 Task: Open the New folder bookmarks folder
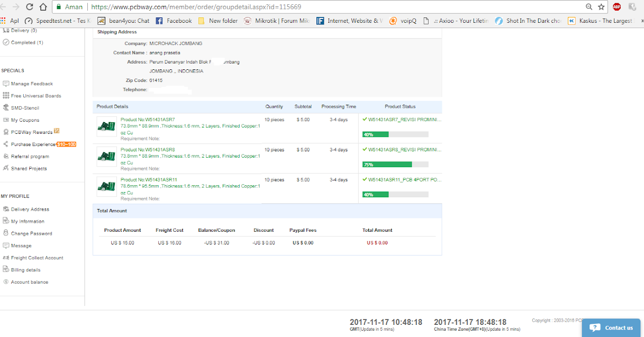pyautogui.click(x=218, y=21)
